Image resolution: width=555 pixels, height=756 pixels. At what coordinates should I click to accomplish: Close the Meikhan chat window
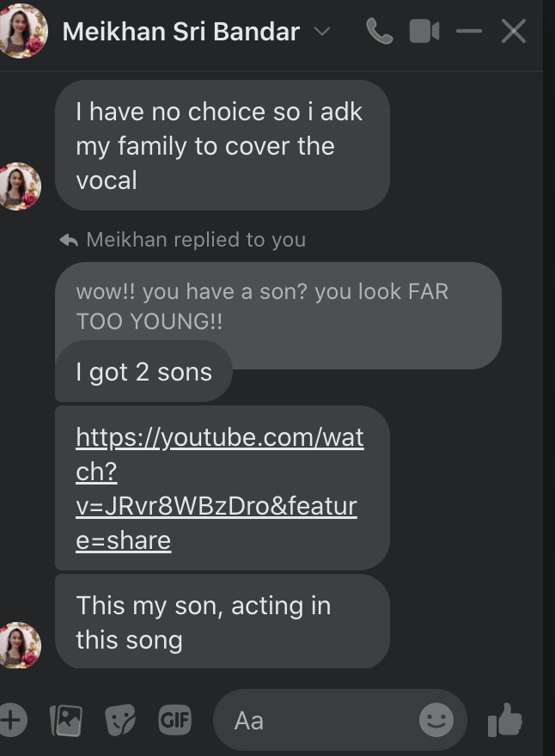[514, 32]
